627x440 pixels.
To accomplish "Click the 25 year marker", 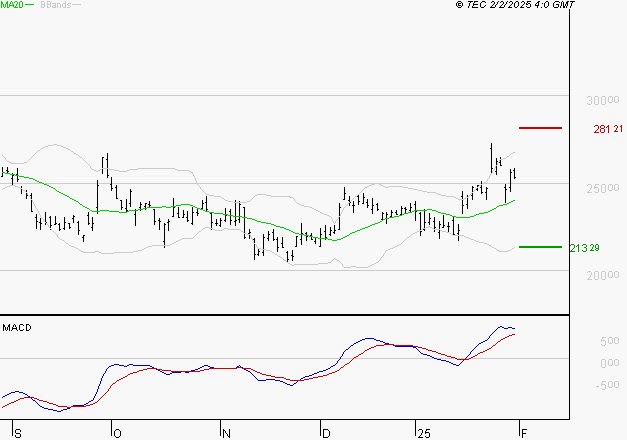I will tap(424, 434).
